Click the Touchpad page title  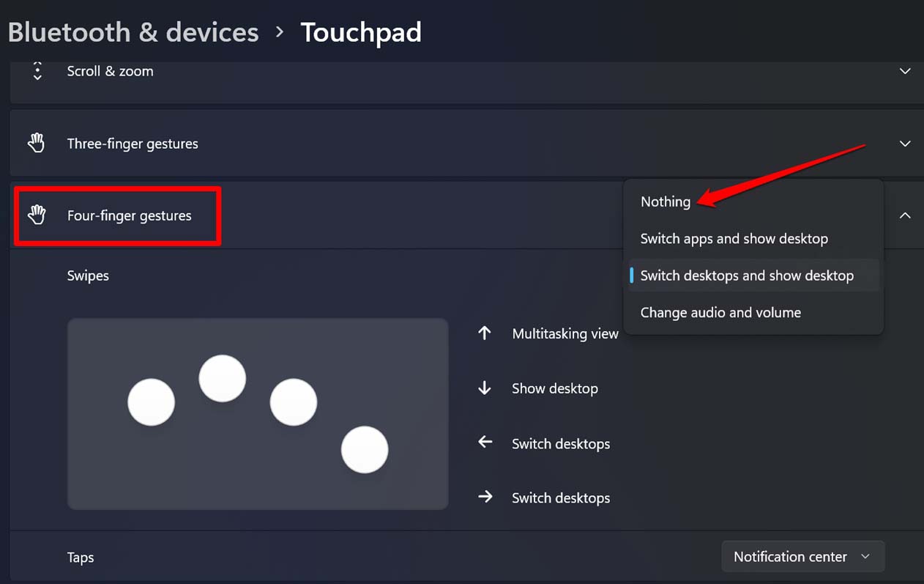coord(361,32)
